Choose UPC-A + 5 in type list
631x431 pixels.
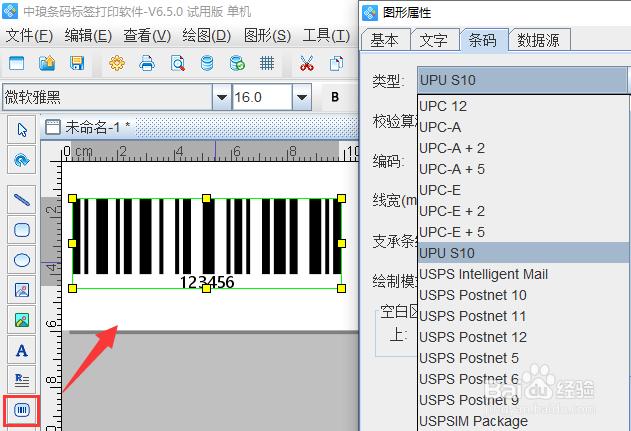point(523,169)
